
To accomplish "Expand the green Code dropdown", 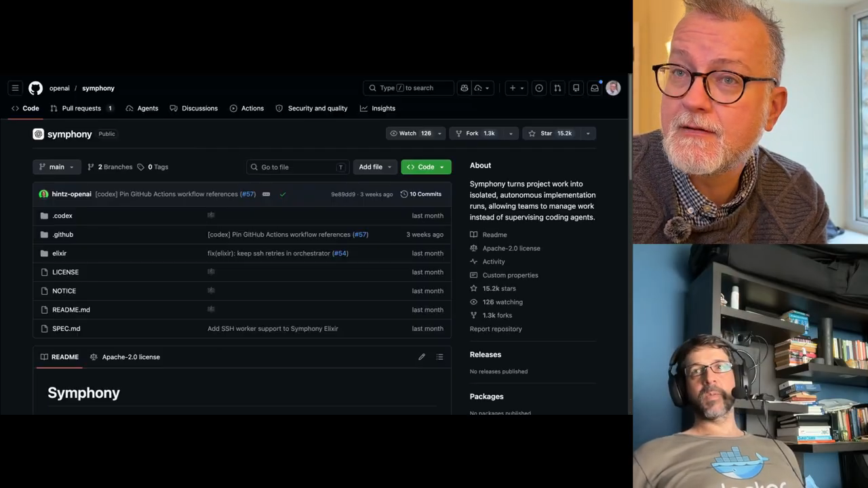I will 426,167.
